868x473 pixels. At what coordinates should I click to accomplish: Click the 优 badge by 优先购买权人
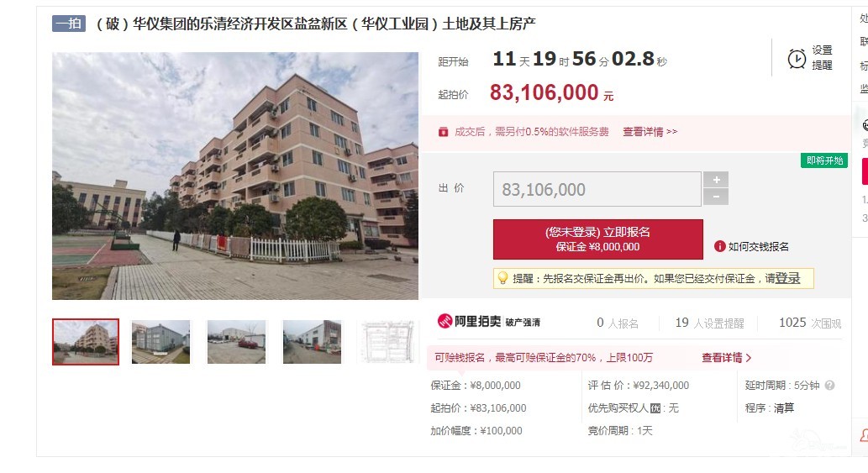pos(655,408)
